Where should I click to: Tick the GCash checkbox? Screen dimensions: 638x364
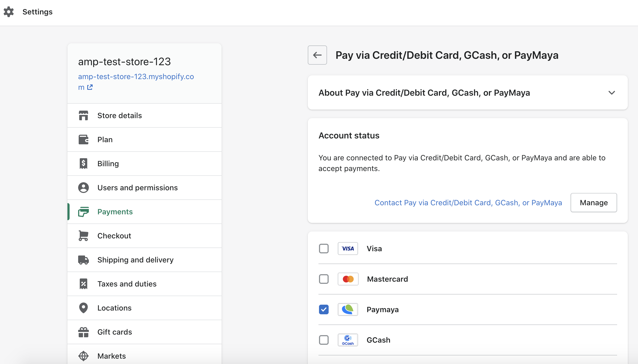pyautogui.click(x=324, y=340)
